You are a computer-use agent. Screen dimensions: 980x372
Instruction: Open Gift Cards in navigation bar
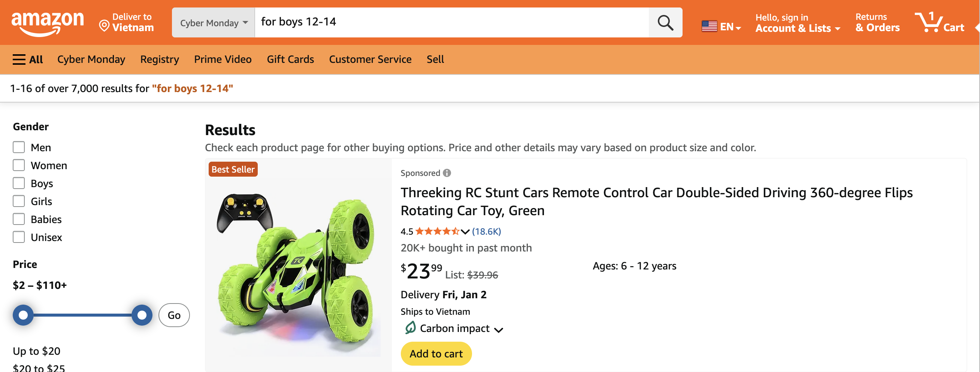point(290,59)
